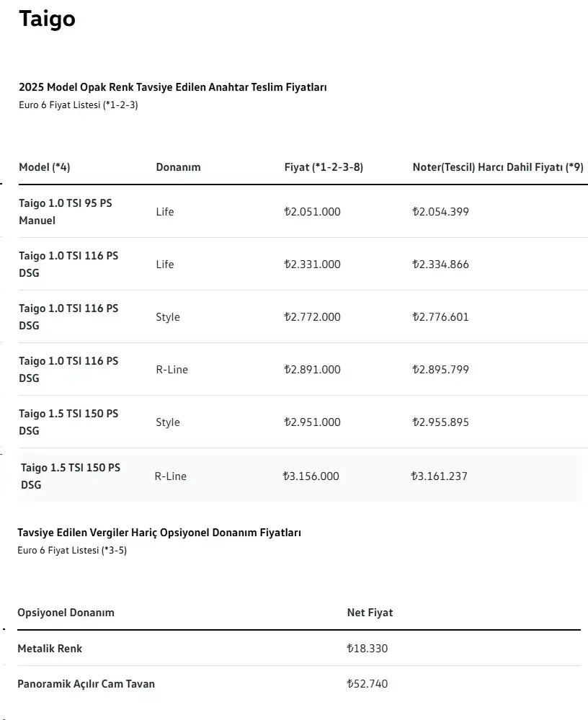Click the ₺2.051.000 price
Viewport: 588px width, 720px height.
pyautogui.click(x=312, y=212)
